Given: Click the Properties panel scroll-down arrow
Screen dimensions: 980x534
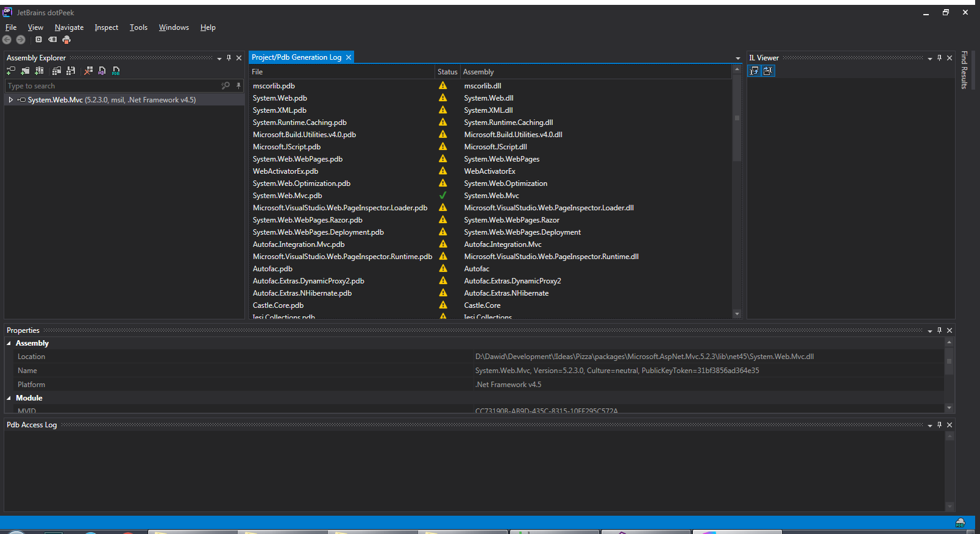Looking at the screenshot, I should [949, 407].
